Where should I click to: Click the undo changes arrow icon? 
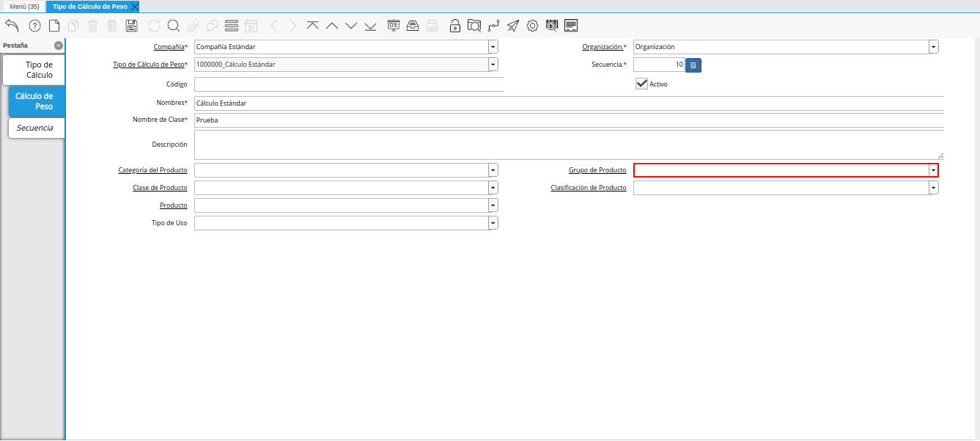click(x=12, y=26)
